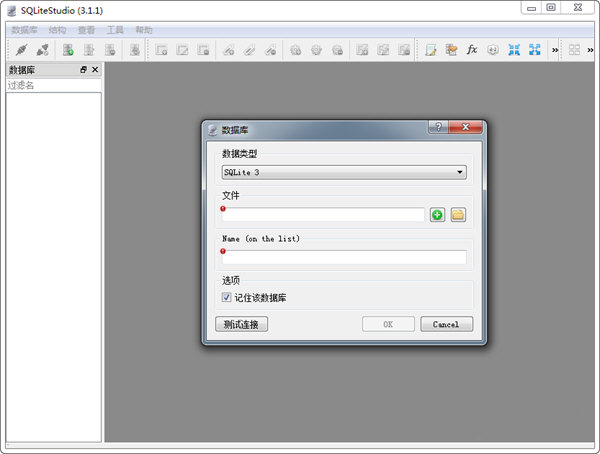Click the tile windows toolbar icon
The image size is (600, 454).
[x=514, y=49]
